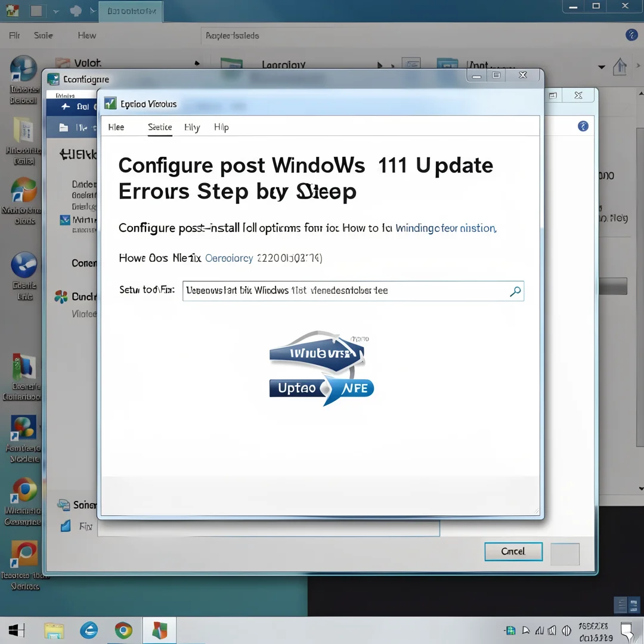This screenshot has height=644, width=644.
Task: Click the Fli menu in background window
Action: (14, 35)
